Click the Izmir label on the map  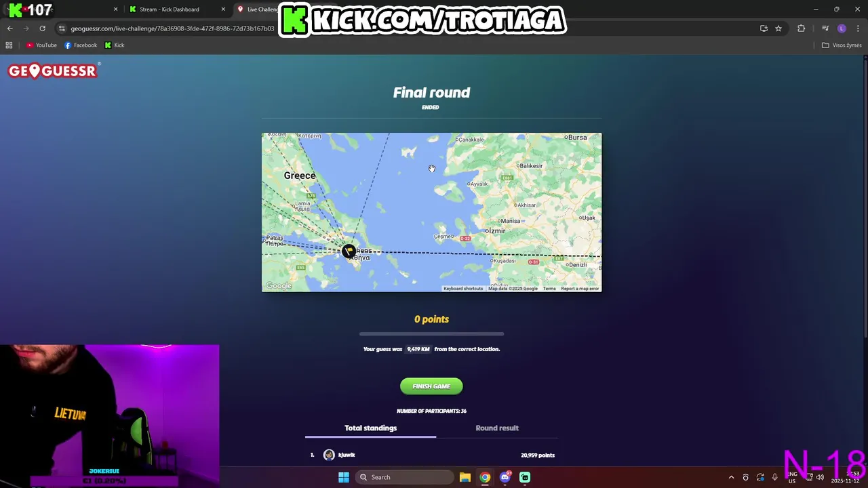point(496,230)
